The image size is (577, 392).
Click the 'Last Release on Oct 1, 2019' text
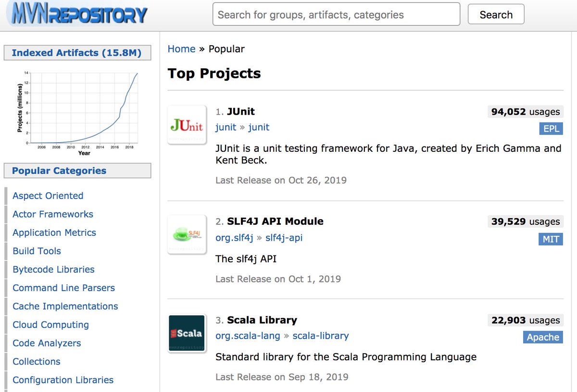point(278,279)
